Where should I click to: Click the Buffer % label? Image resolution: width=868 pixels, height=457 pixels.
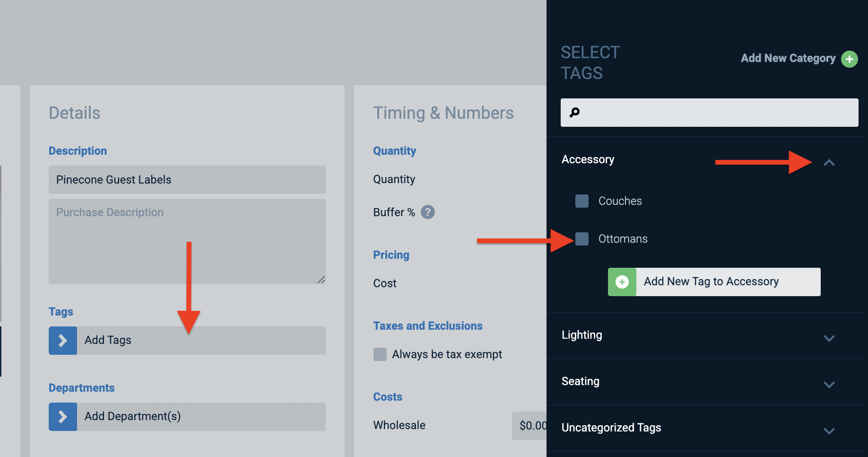pyautogui.click(x=394, y=212)
